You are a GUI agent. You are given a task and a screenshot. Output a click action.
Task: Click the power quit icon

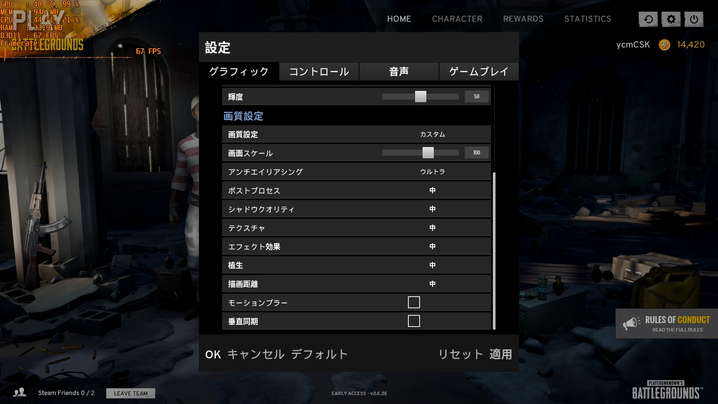pos(694,19)
